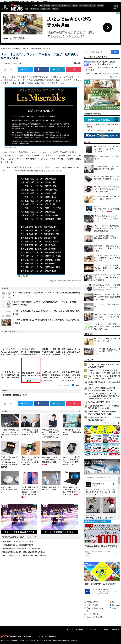The width and height of the screenshot is (121, 644).
Task: Select the AI・ロボット feature tab
Action: click(34, 9)
